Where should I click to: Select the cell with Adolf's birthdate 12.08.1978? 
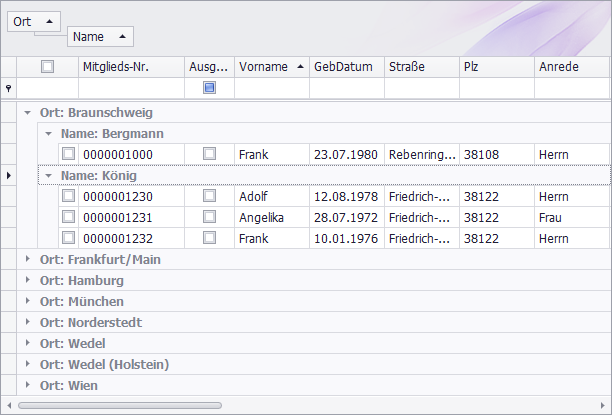pos(346,196)
